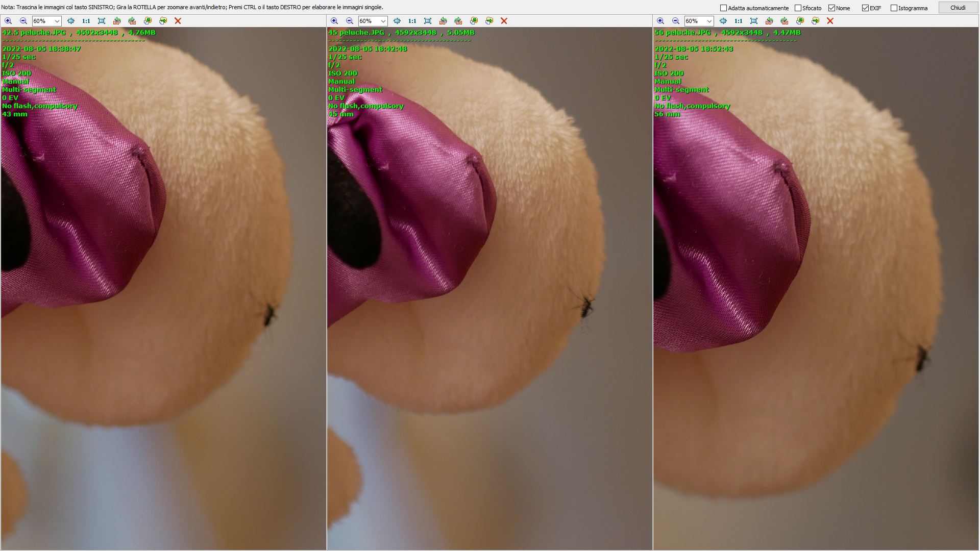Open zoom percentage dropdown for 42.5 peluche
Image resolution: width=980 pixels, height=551 pixels.
pos(57,21)
